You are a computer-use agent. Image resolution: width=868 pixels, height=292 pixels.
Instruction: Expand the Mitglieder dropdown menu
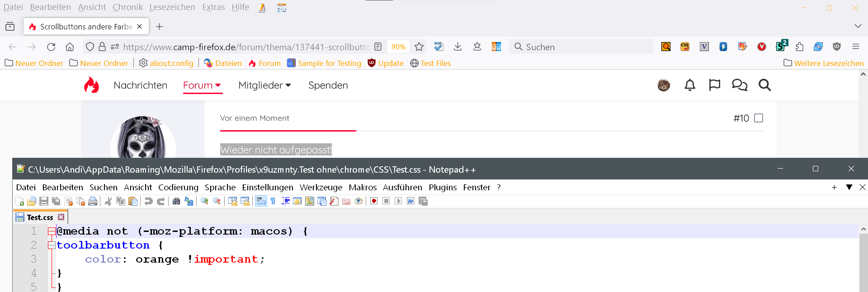(264, 85)
